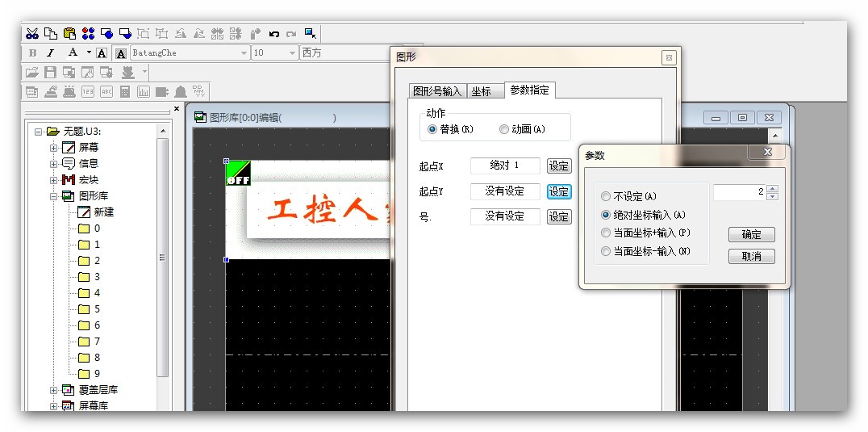Switch to the 图形号输入 tab
This screenshot has width=868, height=432.
coord(436,91)
